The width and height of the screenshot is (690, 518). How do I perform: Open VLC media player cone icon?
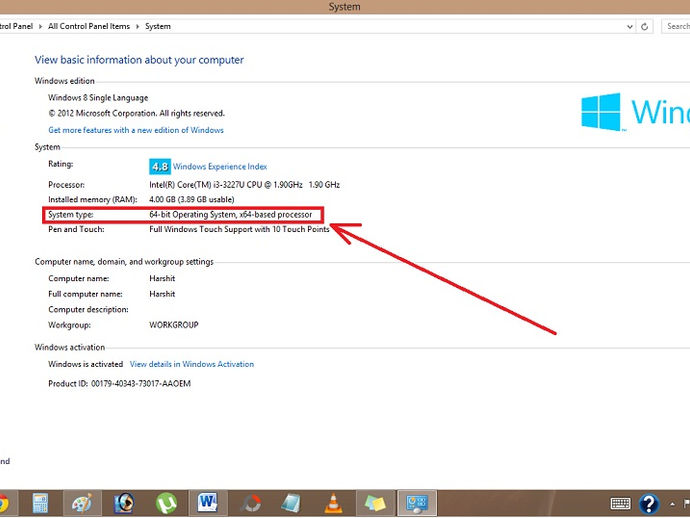click(x=333, y=503)
